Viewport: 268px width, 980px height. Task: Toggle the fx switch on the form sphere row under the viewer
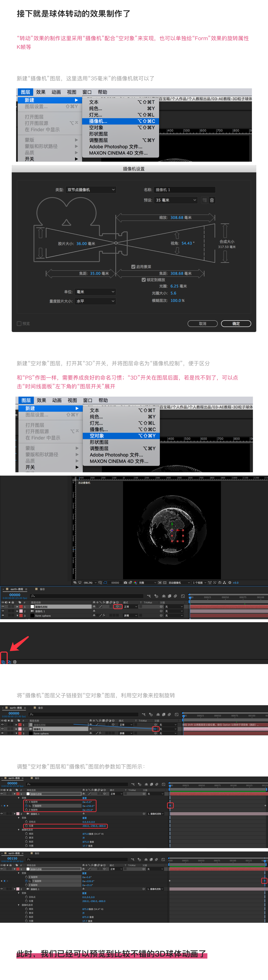104,615
